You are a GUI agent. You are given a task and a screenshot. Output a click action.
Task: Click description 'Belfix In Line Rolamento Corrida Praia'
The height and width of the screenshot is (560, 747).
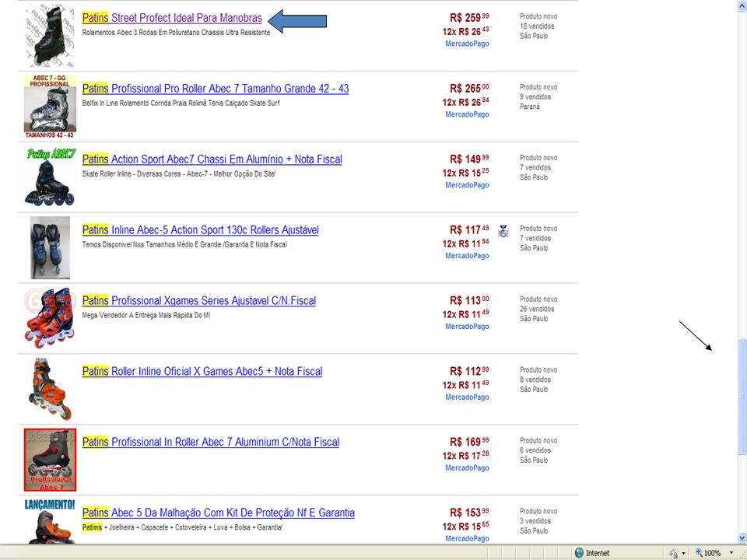click(x=181, y=103)
